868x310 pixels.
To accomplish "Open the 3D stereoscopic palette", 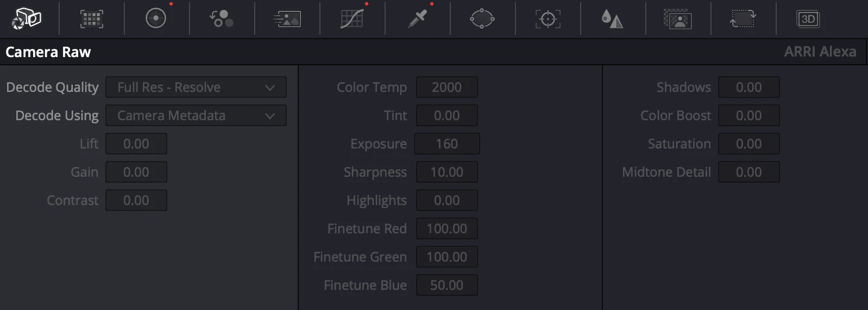I will (x=808, y=19).
